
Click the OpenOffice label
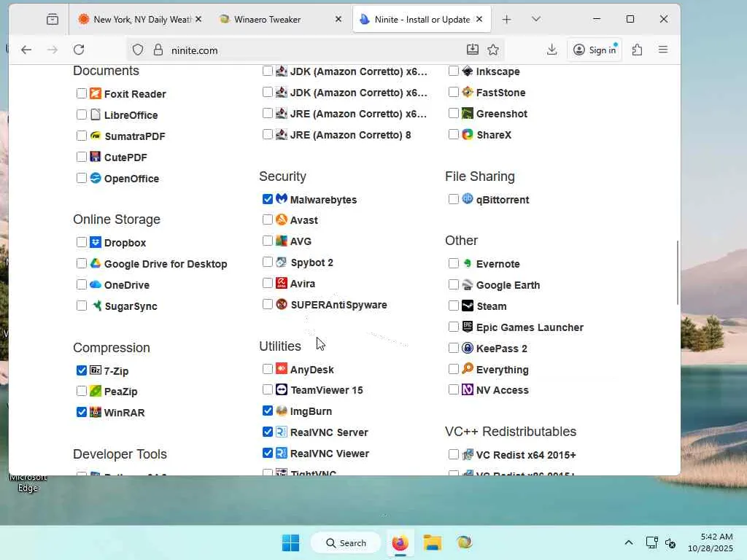pyautogui.click(x=131, y=179)
